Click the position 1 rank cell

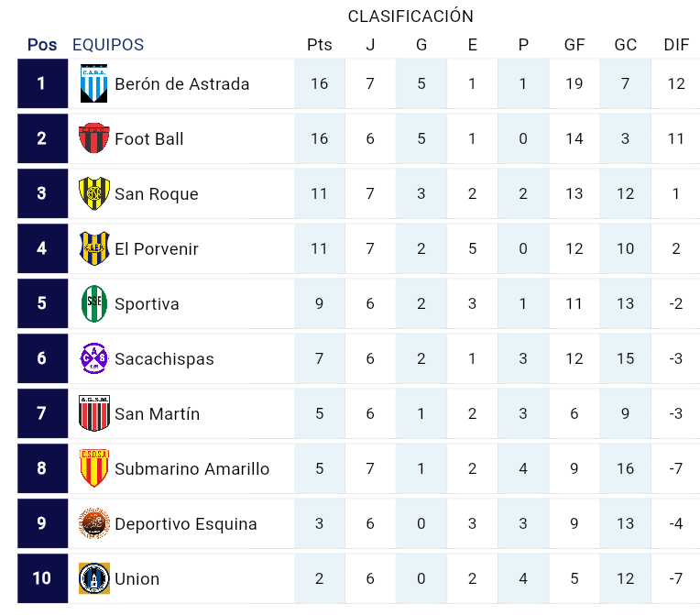click(42, 83)
